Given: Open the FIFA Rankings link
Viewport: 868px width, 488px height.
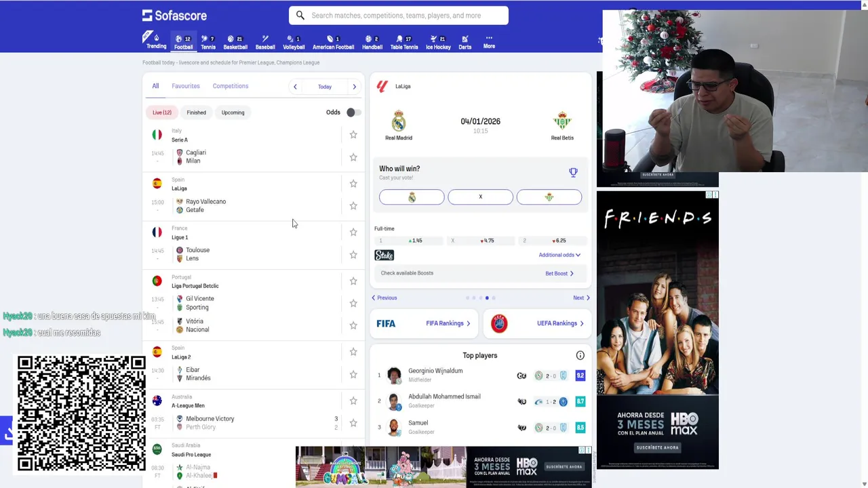Looking at the screenshot, I should click(424, 323).
